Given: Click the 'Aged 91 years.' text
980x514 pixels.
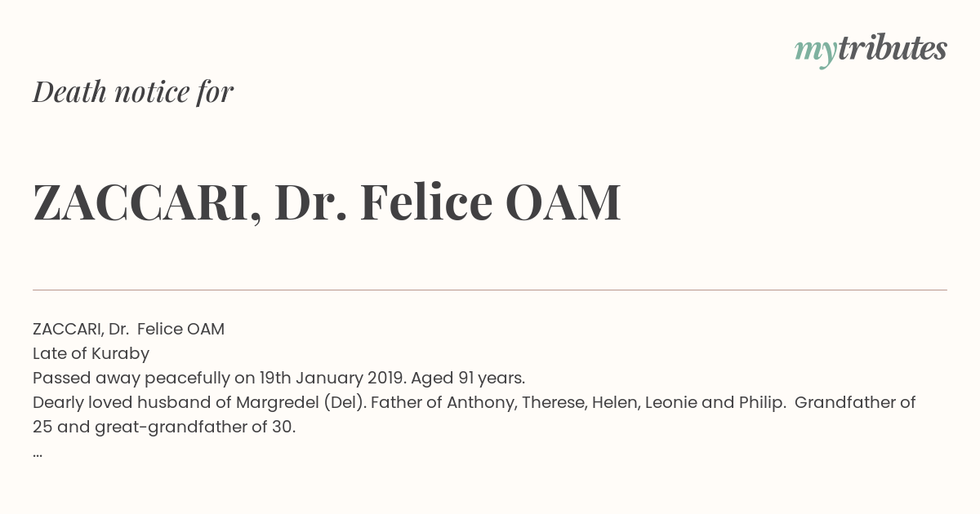Looking at the screenshot, I should tap(468, 379).
